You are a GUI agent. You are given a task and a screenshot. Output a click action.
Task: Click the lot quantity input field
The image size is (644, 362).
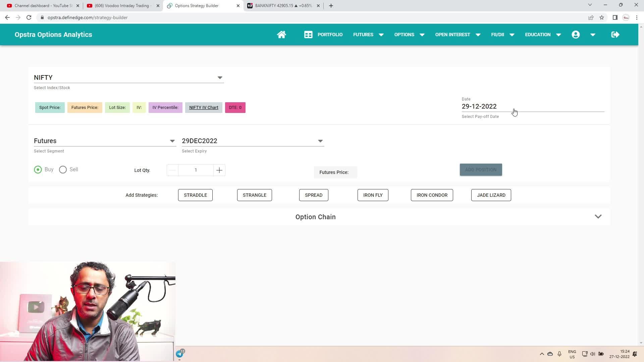[196, 170]
